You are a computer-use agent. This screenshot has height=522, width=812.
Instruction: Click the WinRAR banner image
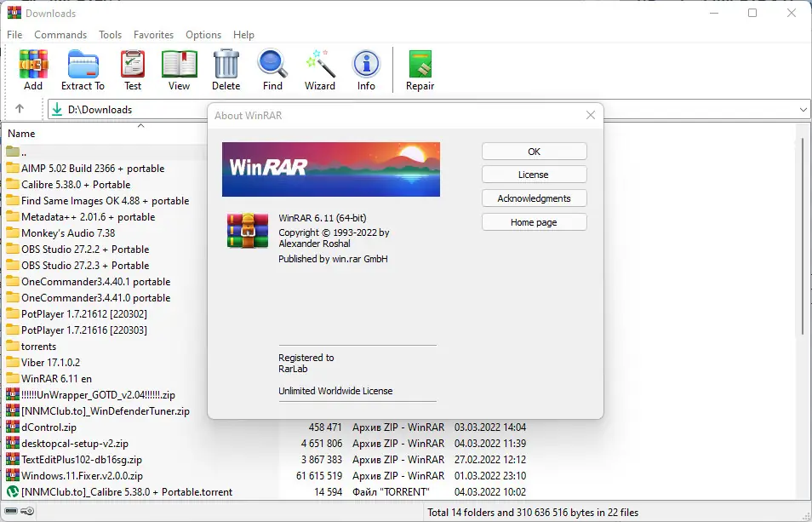(331, 169)
